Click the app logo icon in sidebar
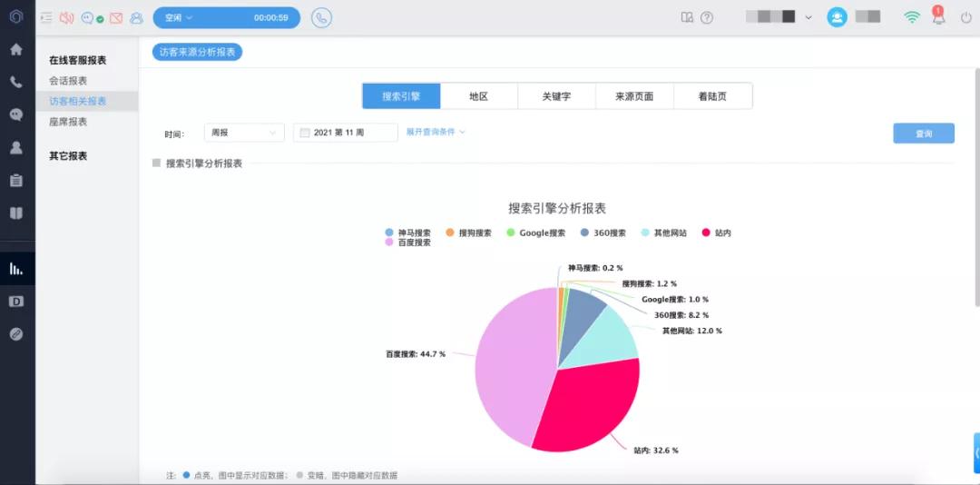This screenshot has width=980, height=485. click(x=16, y=17)
